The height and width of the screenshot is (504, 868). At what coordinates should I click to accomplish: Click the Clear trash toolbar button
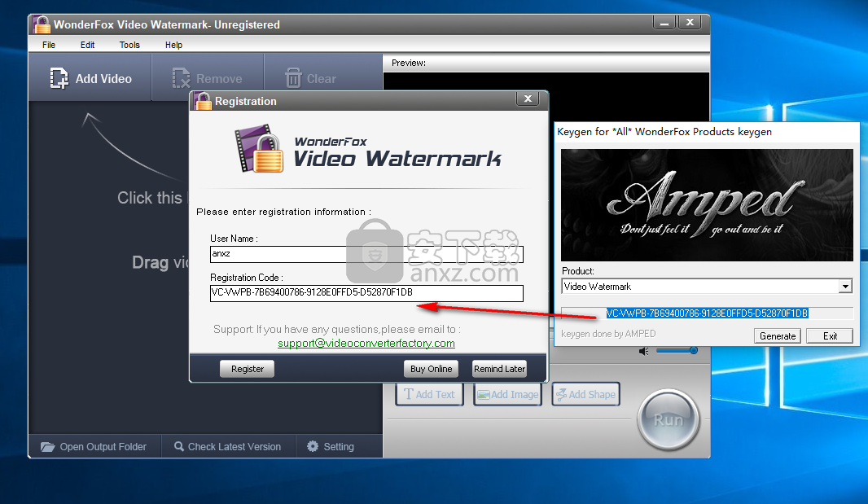(311, 79)
